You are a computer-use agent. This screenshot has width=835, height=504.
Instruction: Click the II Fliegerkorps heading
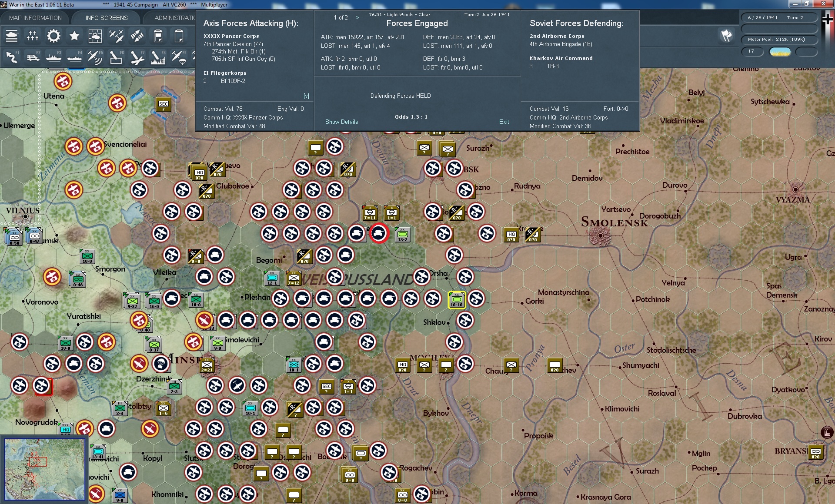[225, 73]
